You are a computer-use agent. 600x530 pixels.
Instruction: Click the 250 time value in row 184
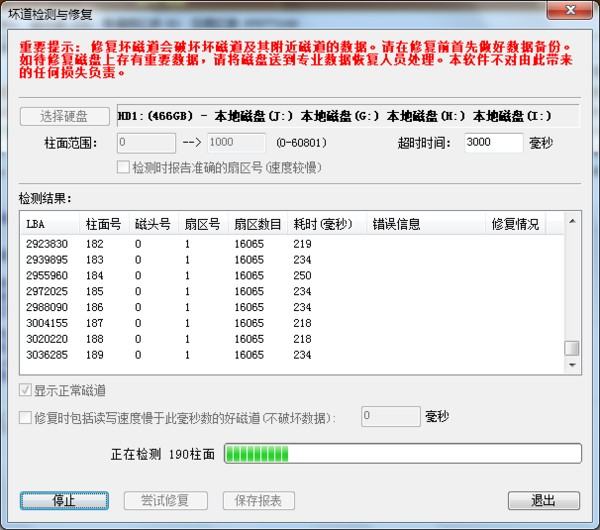(302, 276)
